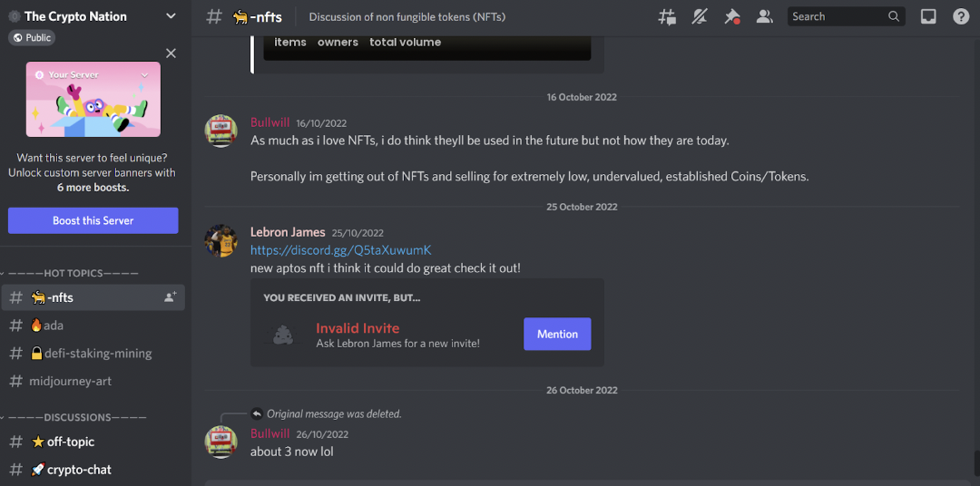Expand The Crypto Nation server menu
Image resolution: width=980 pixels, height=486 pixels.
pyautogui.click(x=171, y=16)
